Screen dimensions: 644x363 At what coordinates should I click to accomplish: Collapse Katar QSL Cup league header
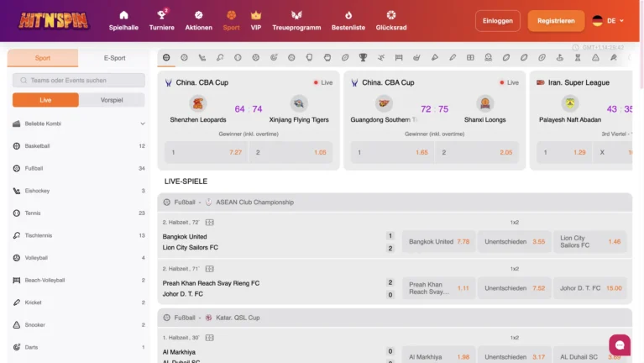(x=395, y=318)
